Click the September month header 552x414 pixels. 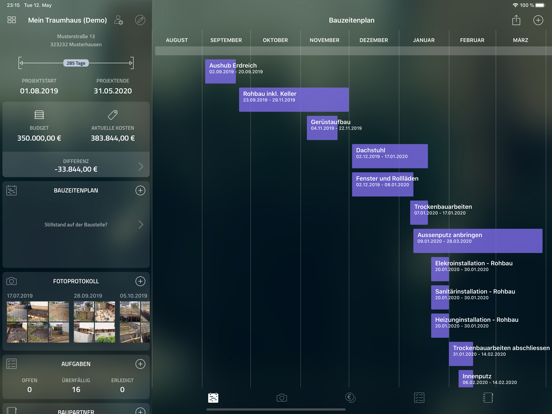point(226,40)
